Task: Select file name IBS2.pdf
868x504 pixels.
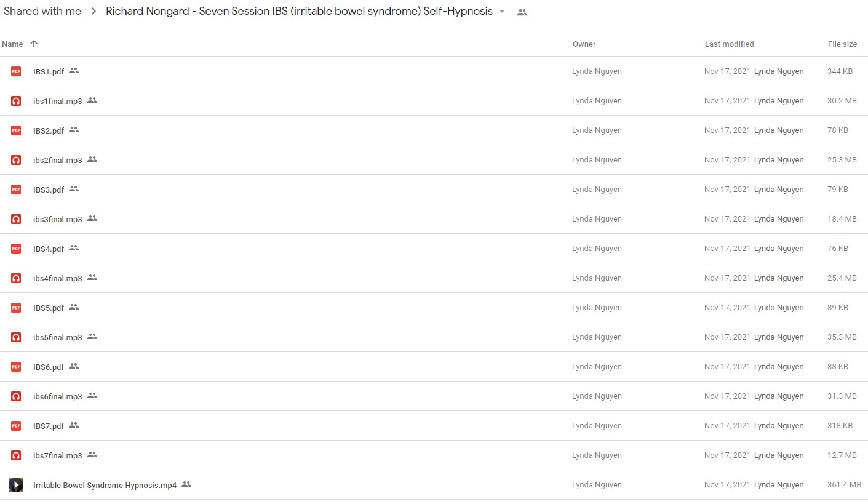Action: coord(49,130)
